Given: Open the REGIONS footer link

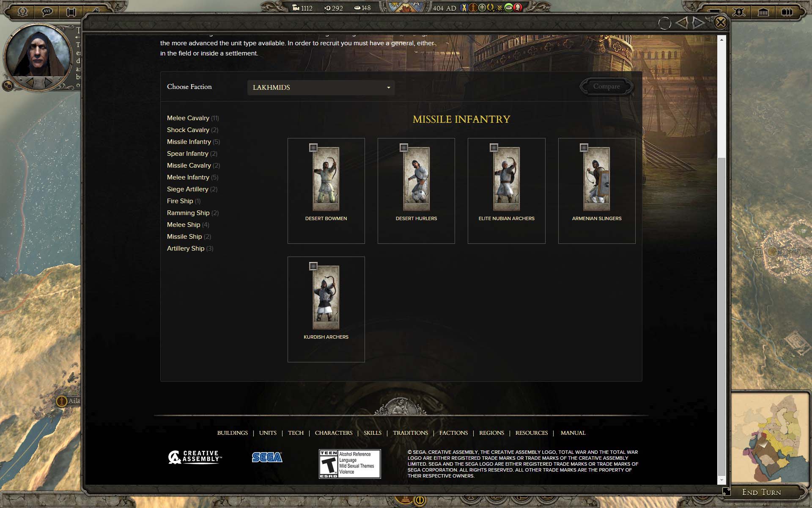Looking at the screenshot, I should tap(491, 433).
